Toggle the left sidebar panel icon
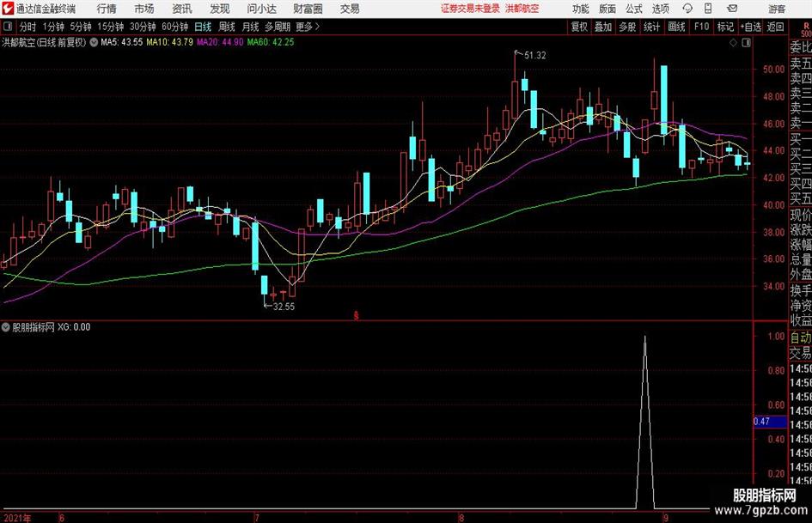Image resolution: width=812 pixels, height=523 pixels. pos(7,27)
